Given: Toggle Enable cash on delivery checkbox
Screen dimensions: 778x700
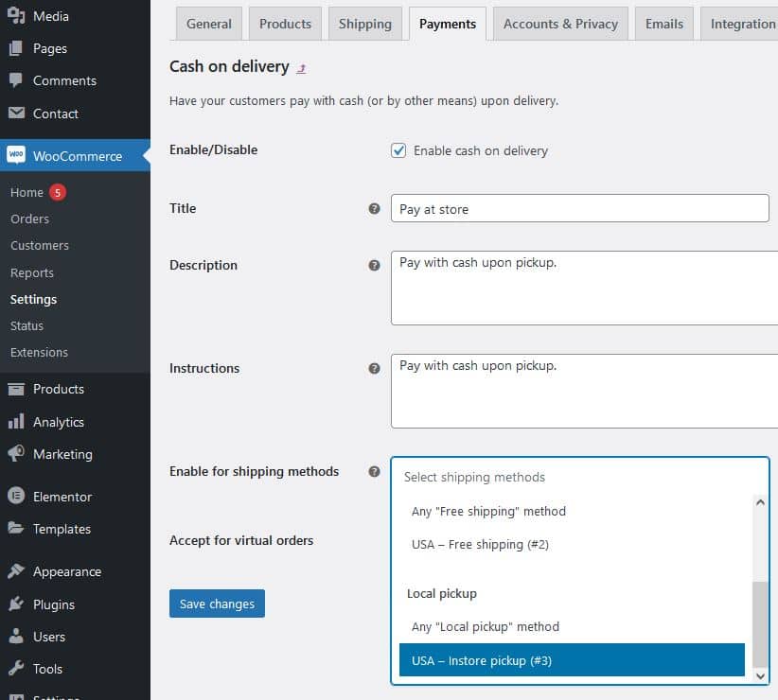Looking at the screenshot, I should click(398, 150).
